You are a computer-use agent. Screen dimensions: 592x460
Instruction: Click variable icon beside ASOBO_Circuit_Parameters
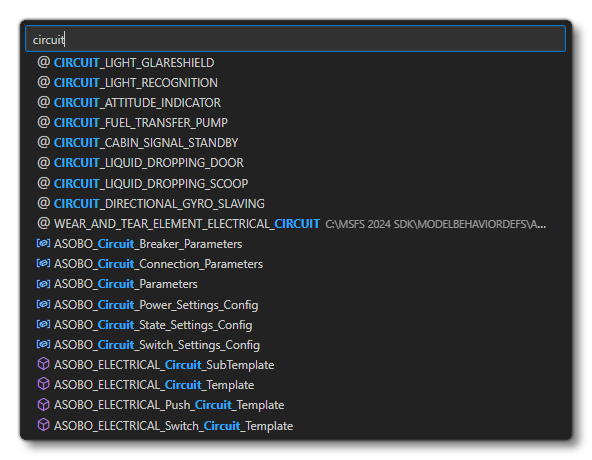[43, 283]
